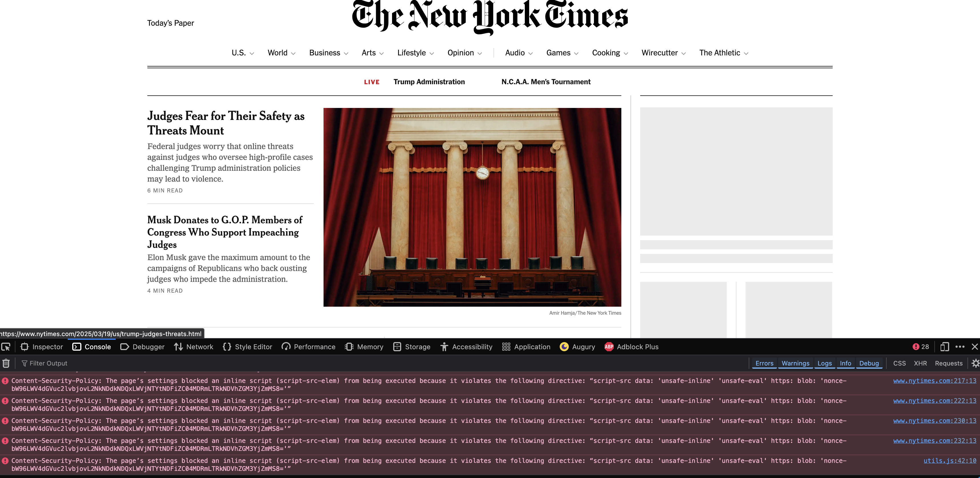Open N.C.A.A. Men's Tournament link
Image resolution: width=980 pixels, height=478 pixels.
click(x=546, y=82)
